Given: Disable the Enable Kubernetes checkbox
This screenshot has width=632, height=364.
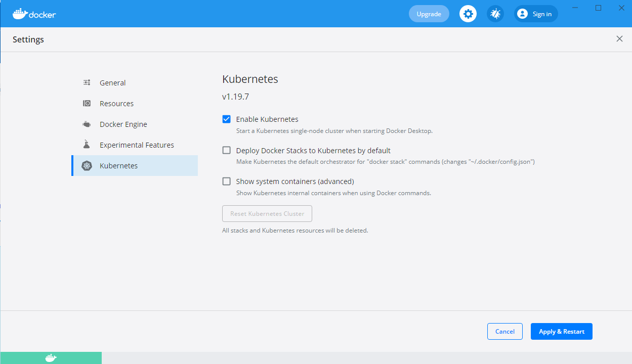Looking at the screenshot, I should coord(226,119).
